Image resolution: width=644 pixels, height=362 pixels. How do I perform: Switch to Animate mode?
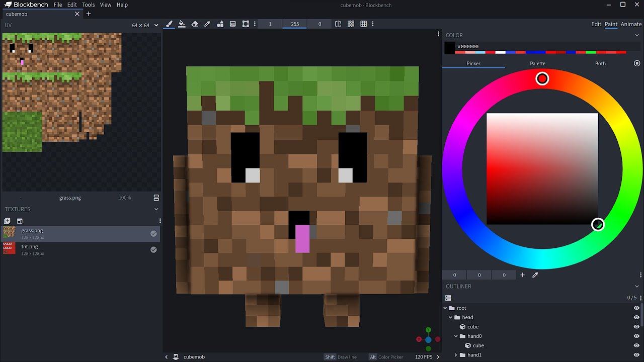[x=631, y=24]
